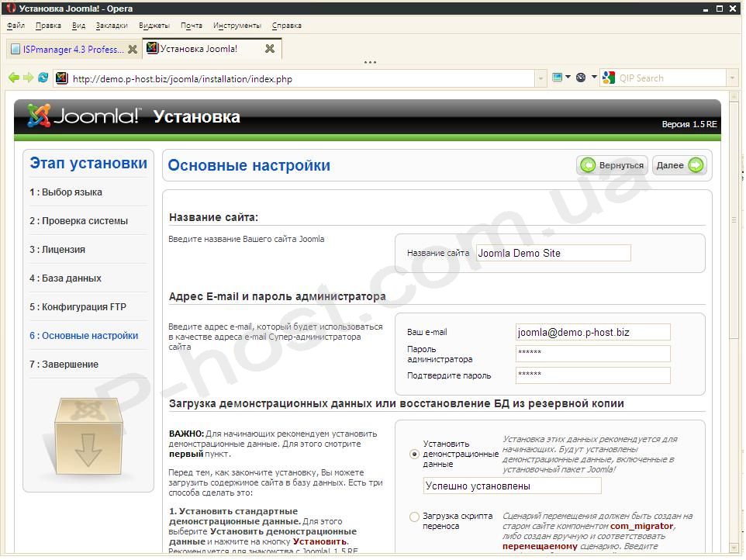Click the Основные настройки heading

point(249,165)
